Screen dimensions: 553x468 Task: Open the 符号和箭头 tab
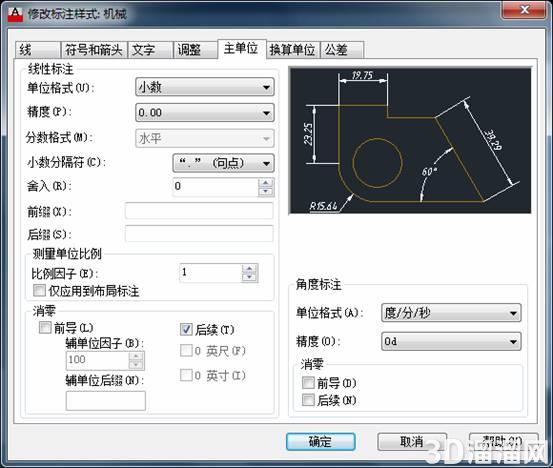[94, 50]
